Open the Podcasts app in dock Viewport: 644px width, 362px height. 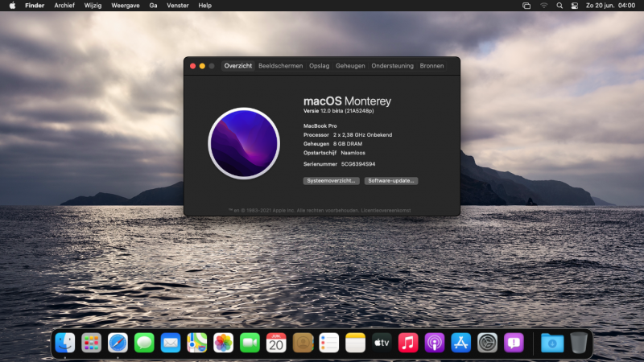435,343
